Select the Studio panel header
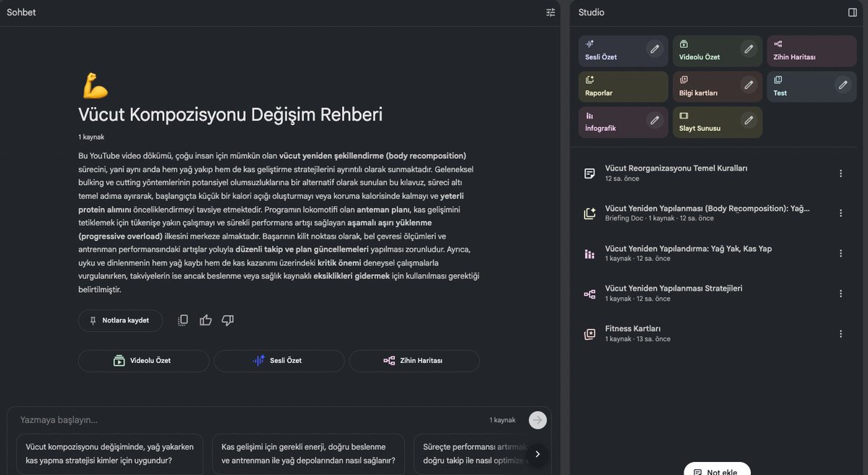868x475 pixels. (592, 12)
